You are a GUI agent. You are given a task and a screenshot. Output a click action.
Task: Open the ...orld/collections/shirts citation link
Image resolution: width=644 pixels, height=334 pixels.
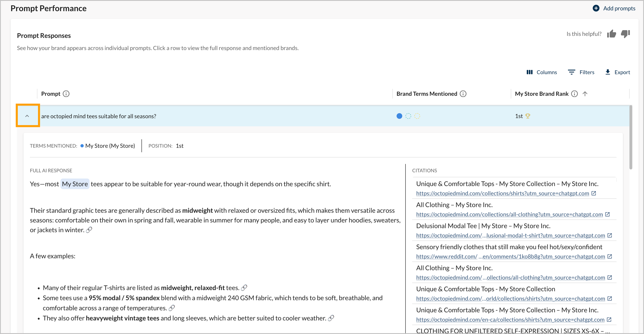tap(510, 299)
